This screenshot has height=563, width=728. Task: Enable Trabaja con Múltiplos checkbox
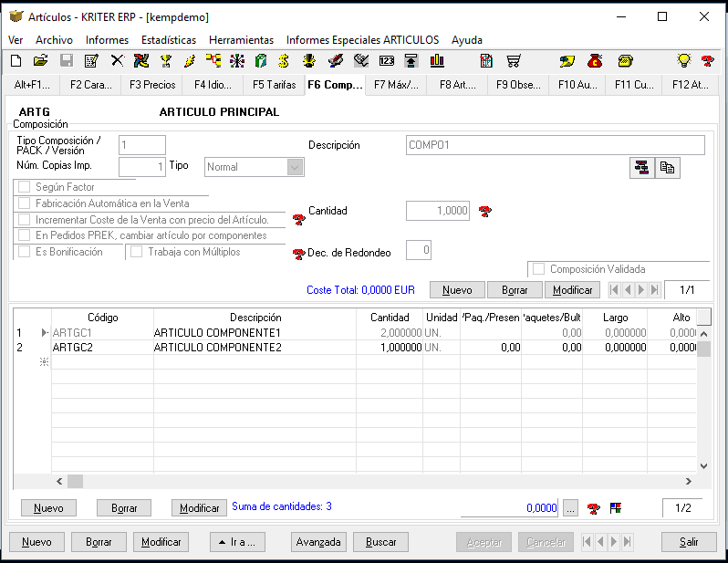(x=137, y=251)
